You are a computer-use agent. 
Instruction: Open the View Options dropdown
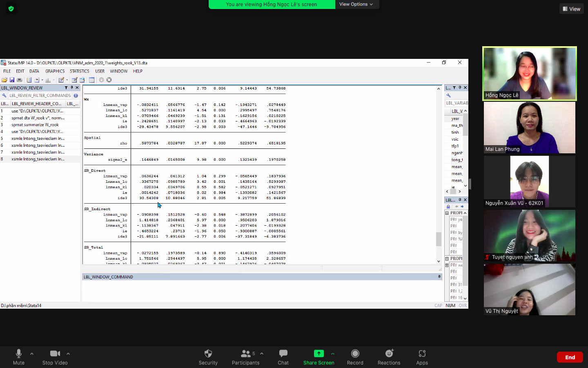tap(356, 4)
